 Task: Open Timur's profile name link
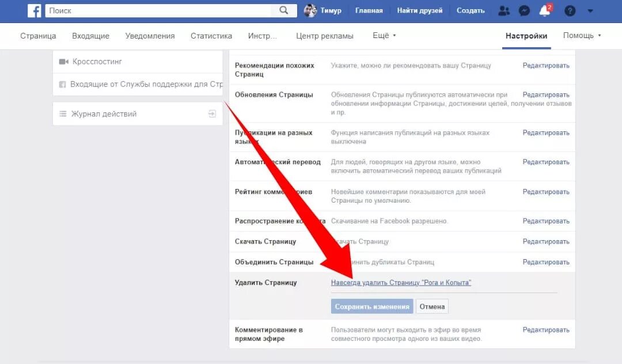[x=331, y=11]
